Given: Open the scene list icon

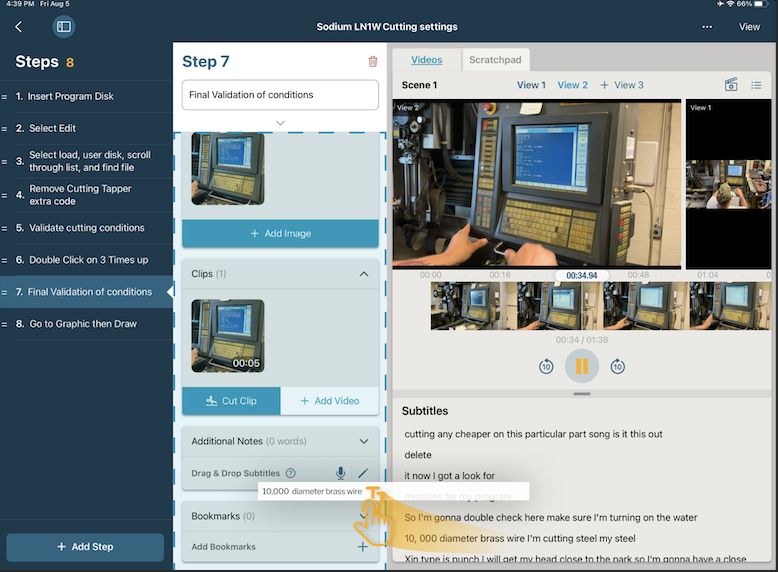Looking at the screenshot, I should pos(756,85).
